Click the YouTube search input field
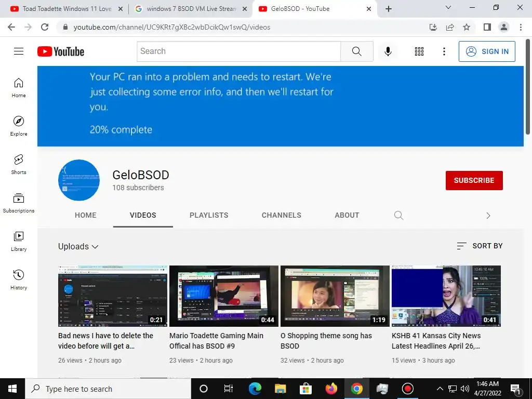Screen dimensions: 532x399 point(238,51)
